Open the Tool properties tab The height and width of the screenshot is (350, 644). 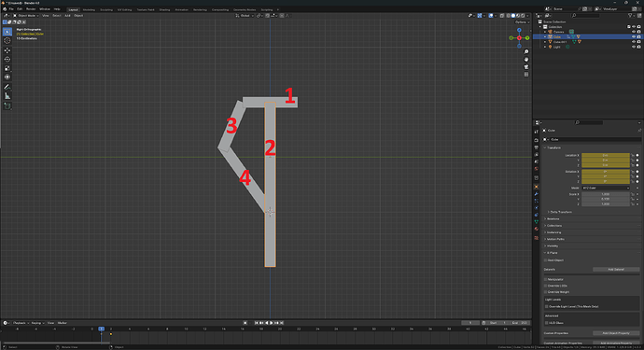coord(537,132)
